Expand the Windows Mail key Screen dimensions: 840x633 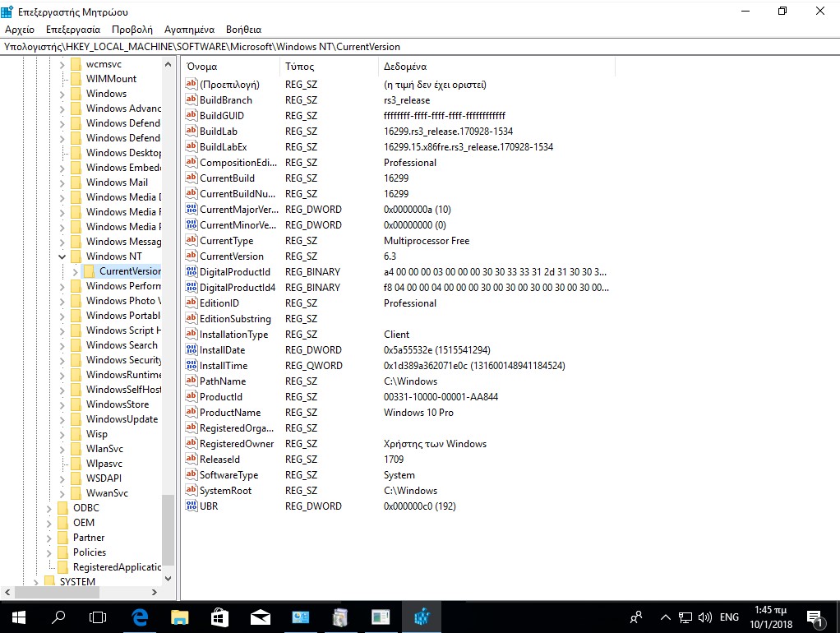tap(62, 183)
